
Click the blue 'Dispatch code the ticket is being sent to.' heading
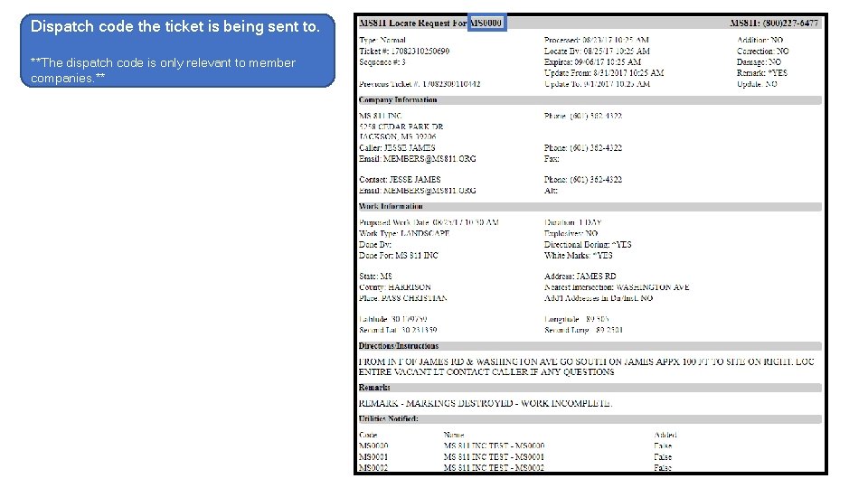(x=175, y=26)
